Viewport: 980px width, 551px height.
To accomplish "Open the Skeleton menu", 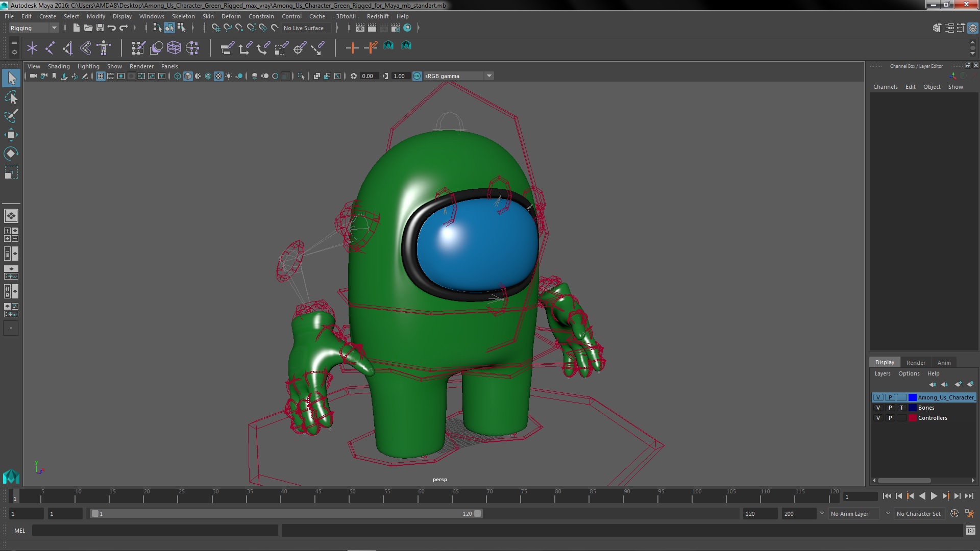I will coord(183,16).
